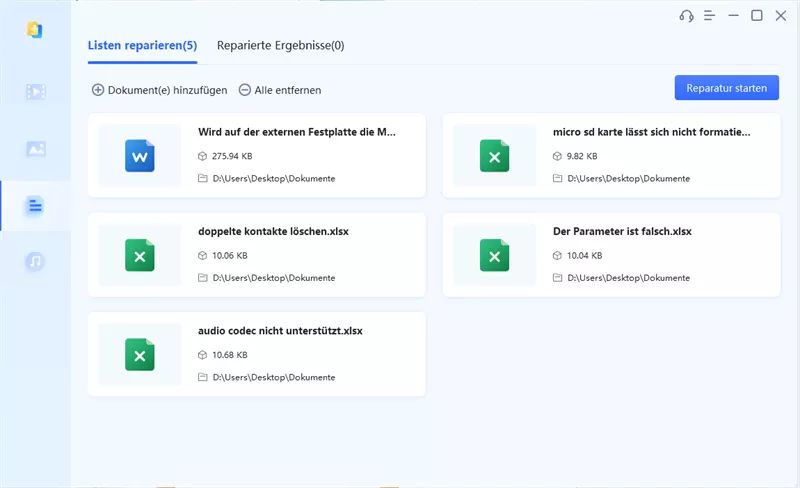Switch to Reparierte Ergebnisse(0) tab

(x=281, y=45)
